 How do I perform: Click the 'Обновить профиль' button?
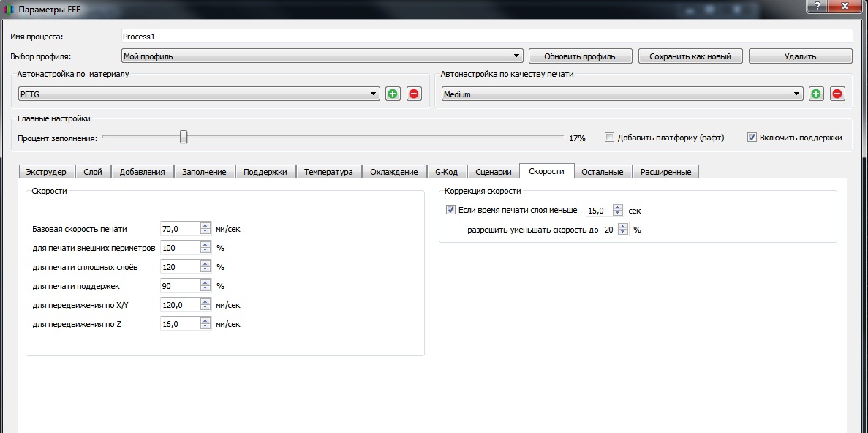point(579,56)
